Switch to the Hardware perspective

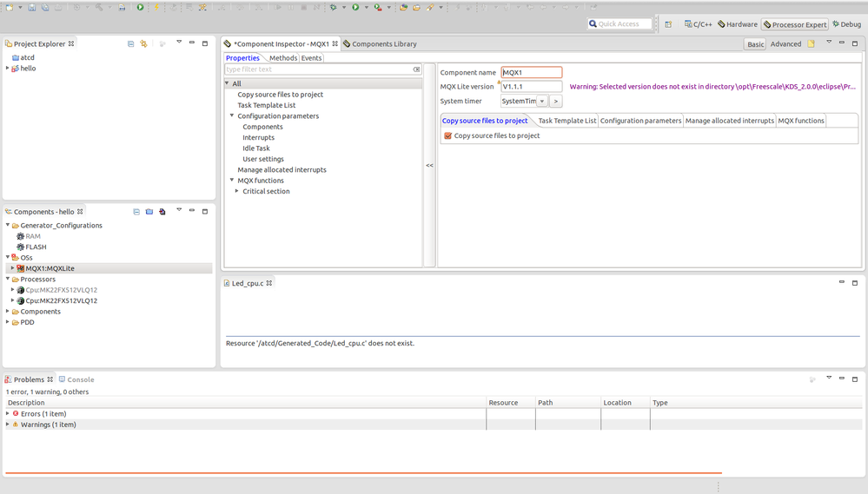[x=738, y=24]
